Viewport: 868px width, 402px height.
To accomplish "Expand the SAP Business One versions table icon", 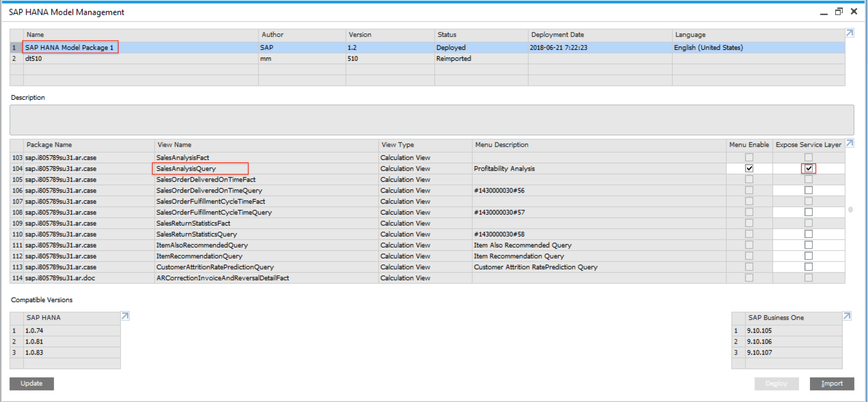I will tap(847, 316).
